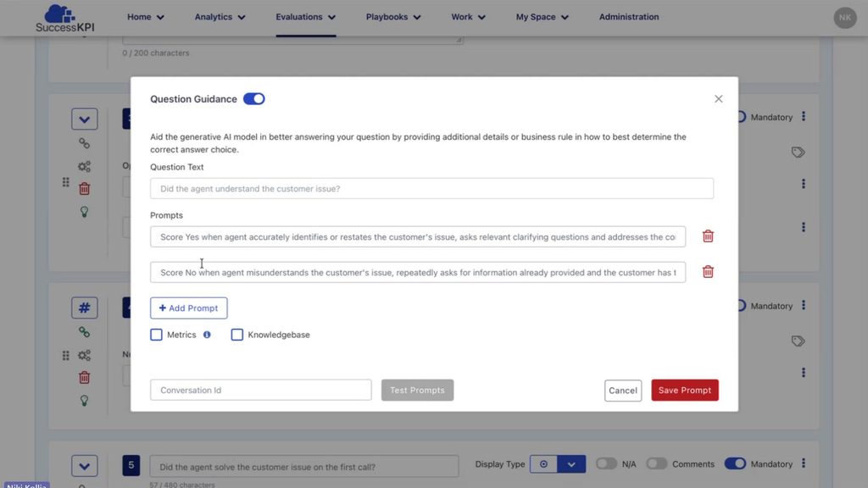Viewport: 868px width, 488px height.
Task: Open the Playbooks menu
Action: click(x=393, y=17)
